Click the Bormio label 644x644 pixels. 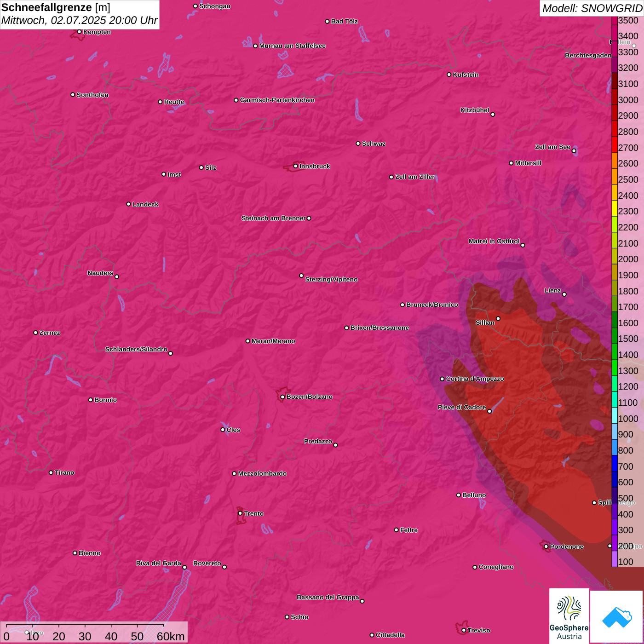[105, 400]
